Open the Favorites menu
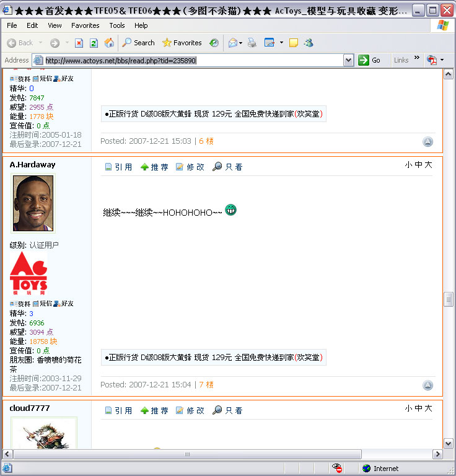Image resolution: width=456 pixels, height=476 pixels. (85, 25)
